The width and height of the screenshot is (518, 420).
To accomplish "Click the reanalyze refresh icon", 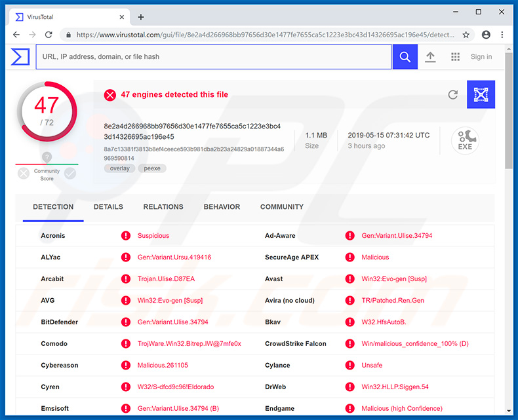I will 452,95.
